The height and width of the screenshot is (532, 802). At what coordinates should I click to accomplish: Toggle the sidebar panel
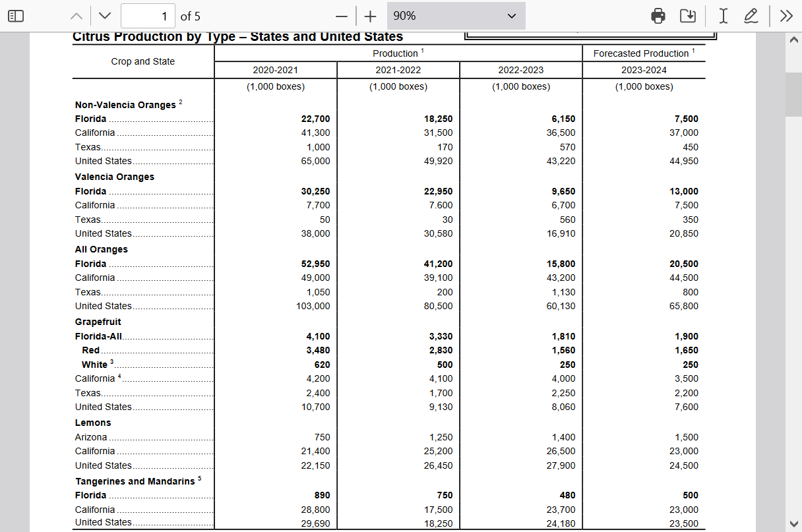pyautogui.click(x=16, y=16)
